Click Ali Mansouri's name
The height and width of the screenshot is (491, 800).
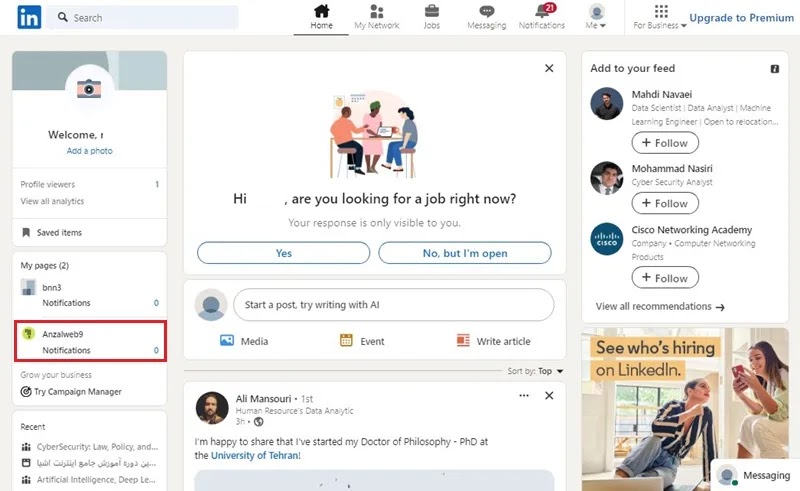263,399
